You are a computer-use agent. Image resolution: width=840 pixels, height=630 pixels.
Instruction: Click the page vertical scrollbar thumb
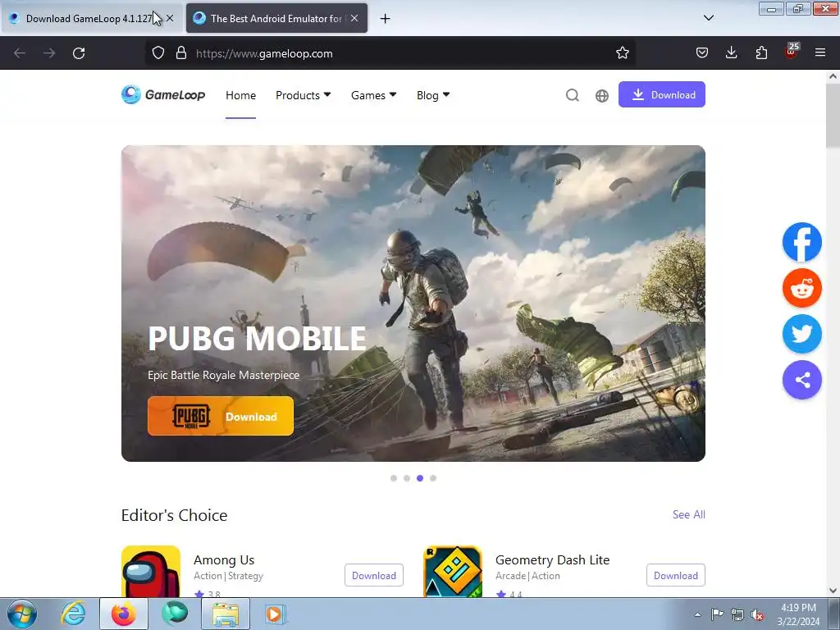pos(833,115)
